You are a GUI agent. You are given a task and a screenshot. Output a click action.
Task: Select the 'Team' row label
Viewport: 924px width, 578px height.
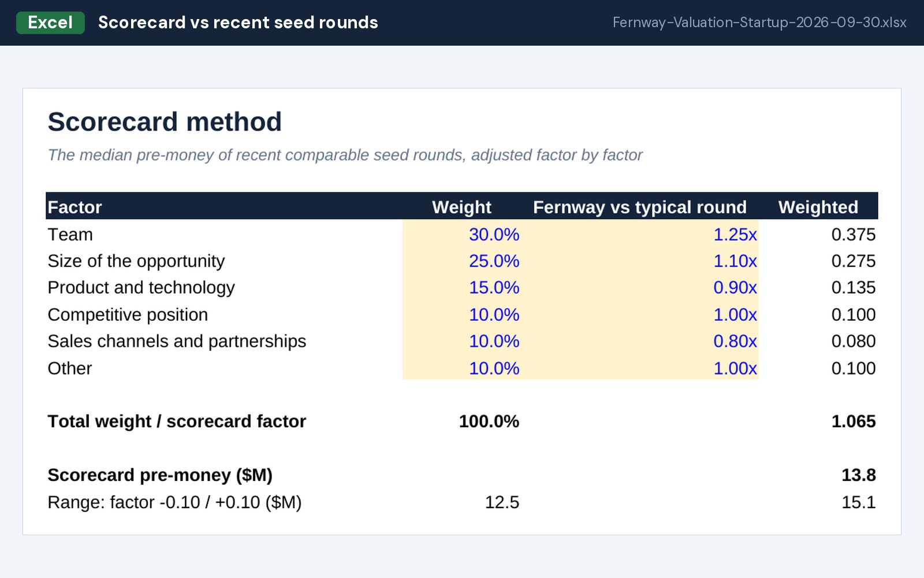coord(70,234)
